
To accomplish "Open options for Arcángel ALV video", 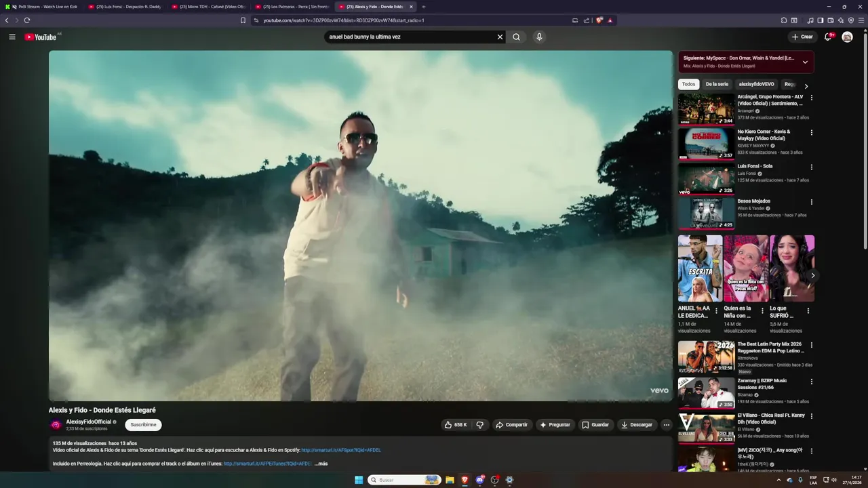I will click(x=811, y=98).
